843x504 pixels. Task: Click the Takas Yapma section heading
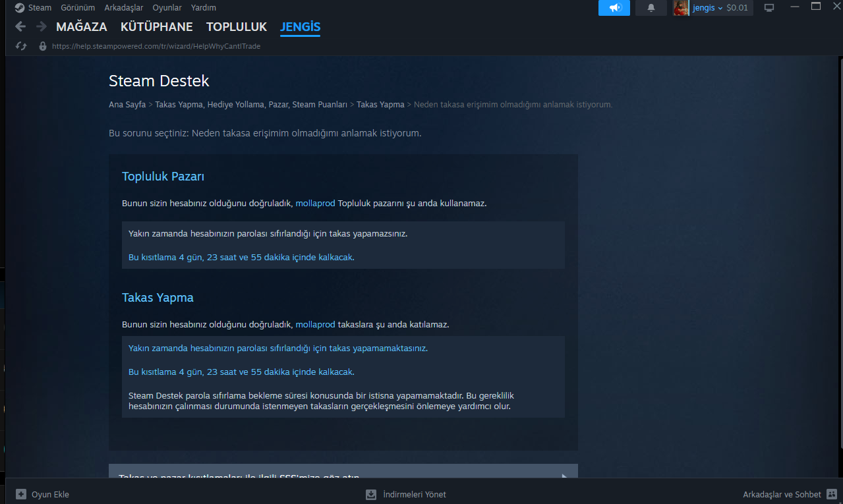tap(158, 297)
